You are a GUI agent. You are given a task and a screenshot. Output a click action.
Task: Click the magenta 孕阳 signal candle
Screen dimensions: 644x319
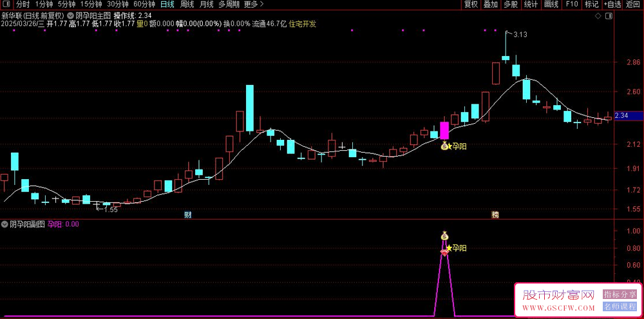pos(444,130)
